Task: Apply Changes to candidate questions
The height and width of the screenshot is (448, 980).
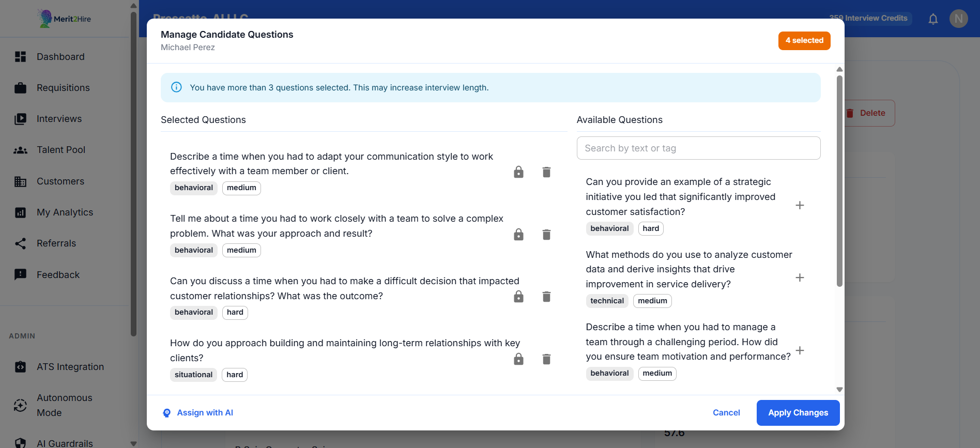Action: [x=798, y=413]
